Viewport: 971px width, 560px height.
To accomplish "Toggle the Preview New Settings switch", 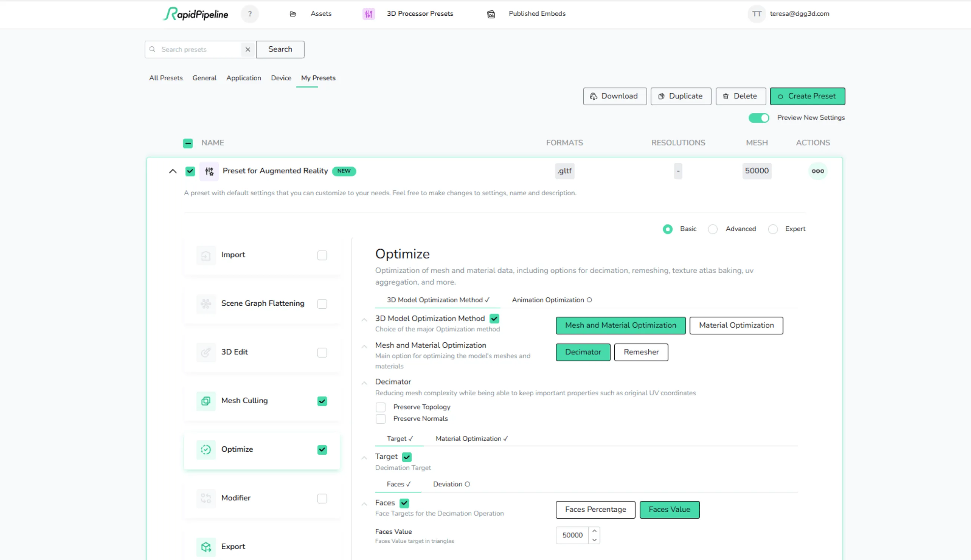I will (758, 118).
